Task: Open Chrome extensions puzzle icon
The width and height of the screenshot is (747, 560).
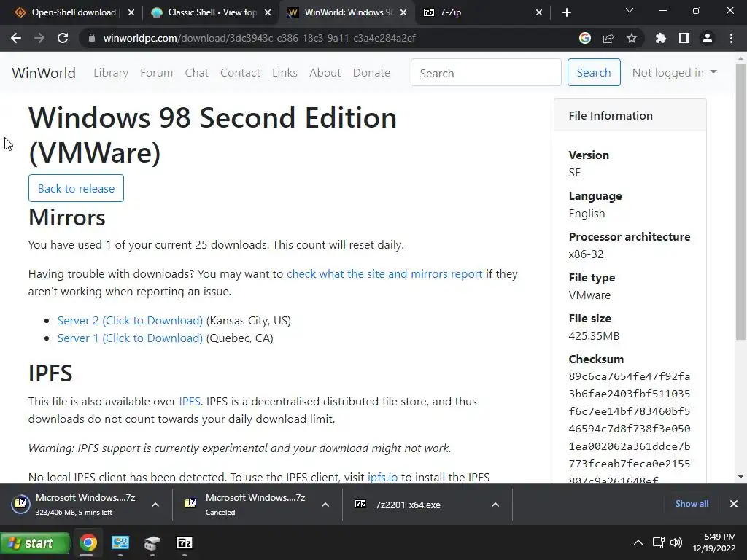Action: click(x=661, y=38)
